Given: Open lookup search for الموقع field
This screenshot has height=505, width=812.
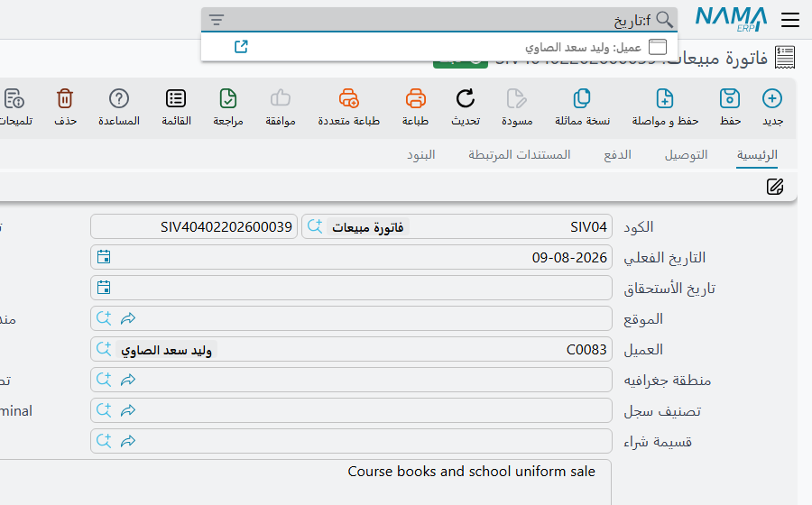Looking at the screenshot, I should (x=104, y=318).
